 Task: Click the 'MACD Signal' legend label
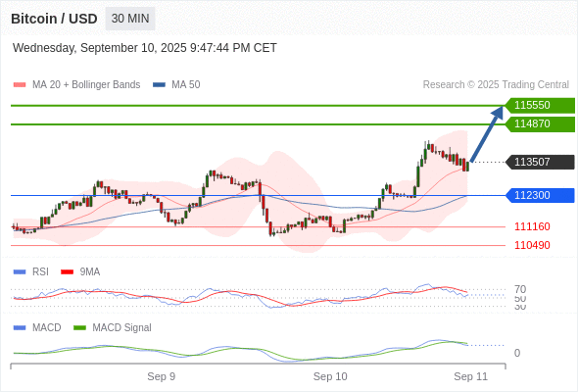pos(121,328)
